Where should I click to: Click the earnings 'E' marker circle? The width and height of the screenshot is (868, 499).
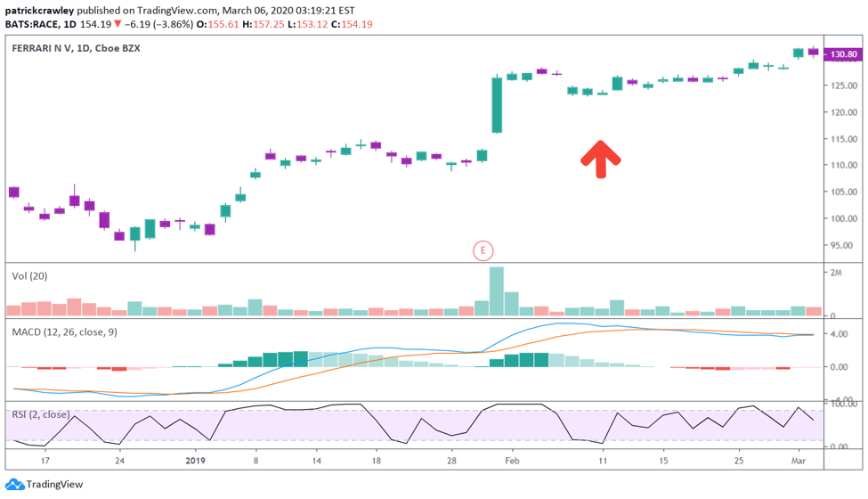click(x=483, y=251)
